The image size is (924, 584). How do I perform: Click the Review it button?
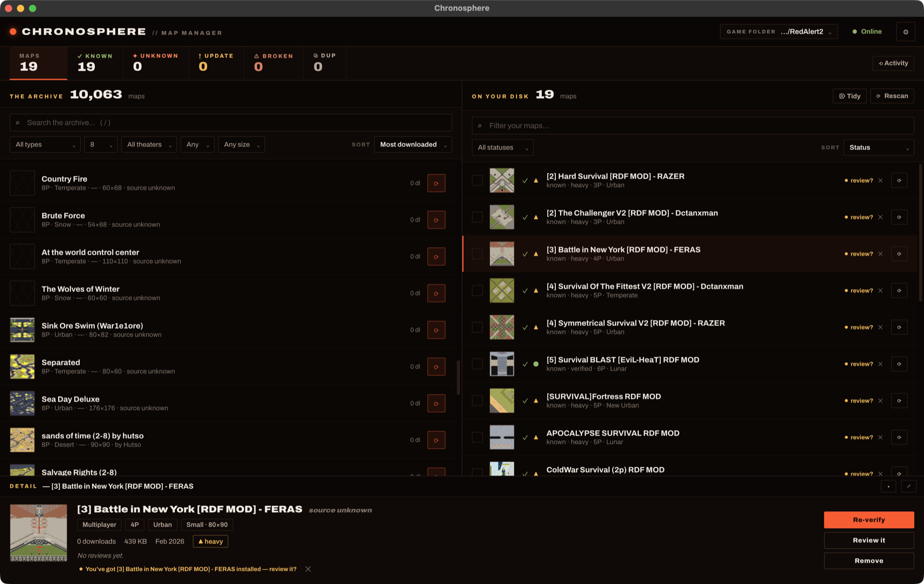pyautogui.click(x=869, y=540)
